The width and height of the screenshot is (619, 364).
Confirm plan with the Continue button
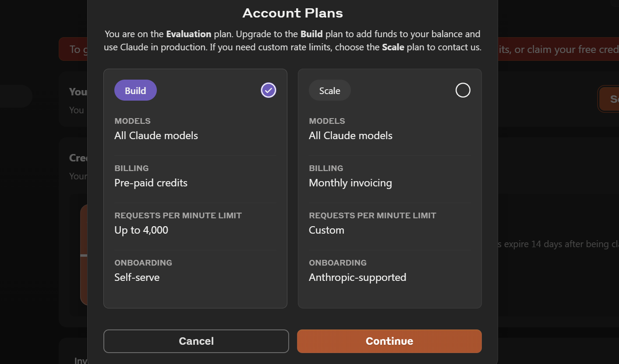(389, 341)
